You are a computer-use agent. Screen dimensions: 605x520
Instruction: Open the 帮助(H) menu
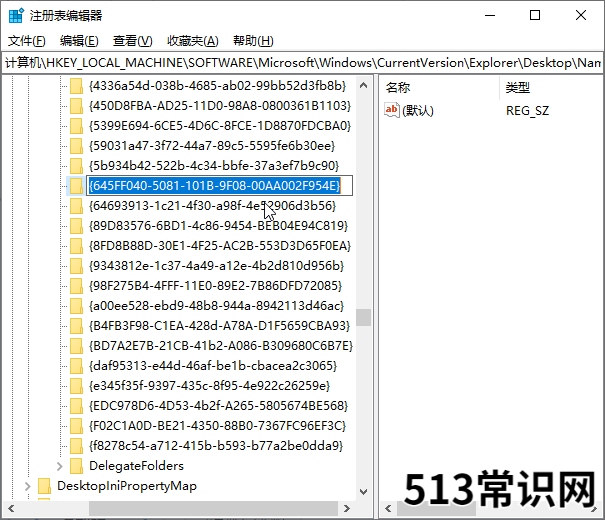click(253, 41)
